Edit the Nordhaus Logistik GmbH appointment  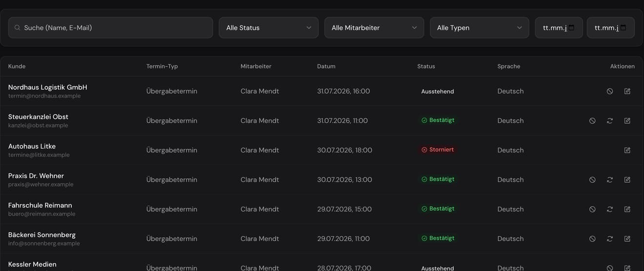tap(627, 91)
